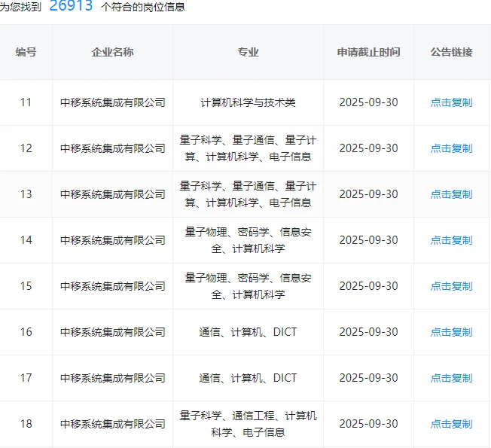This screenshot has height=448, width=491.
Task: Click the 26913 result count
Action: (x=71, y=5)
